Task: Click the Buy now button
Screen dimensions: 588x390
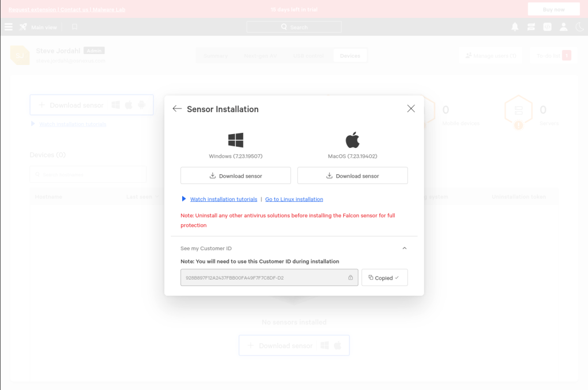Action: point(554,9)
